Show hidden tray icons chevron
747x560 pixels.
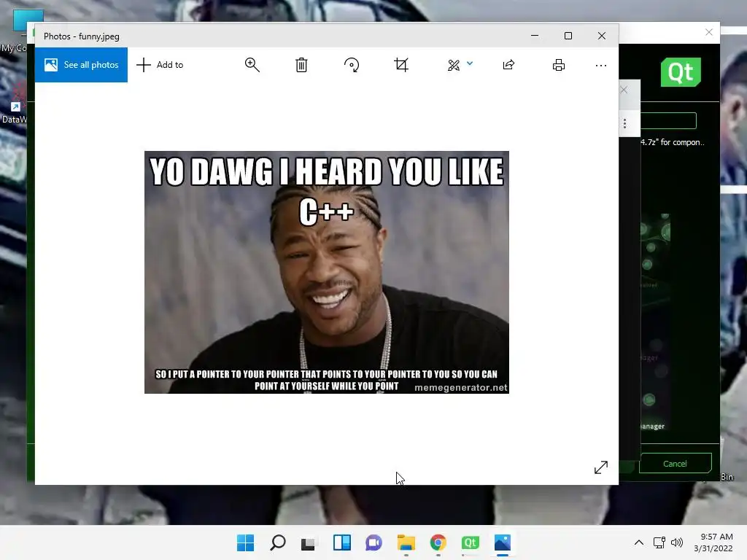[x=639, y=542]
